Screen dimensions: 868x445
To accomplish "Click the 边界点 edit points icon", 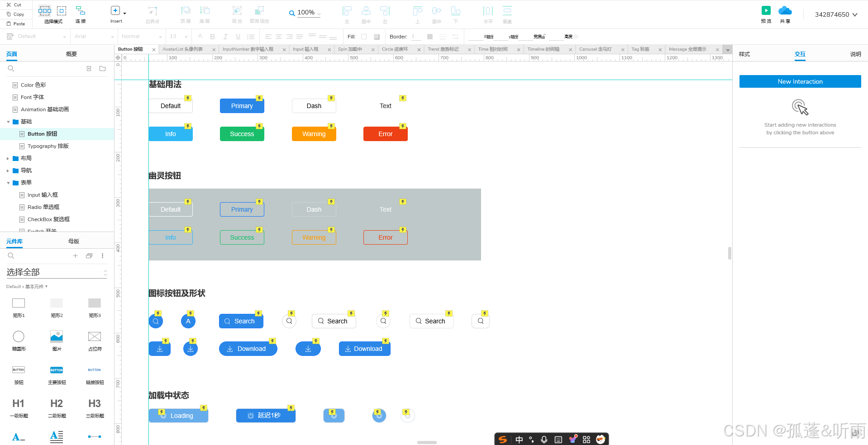I will click(153, 10).
